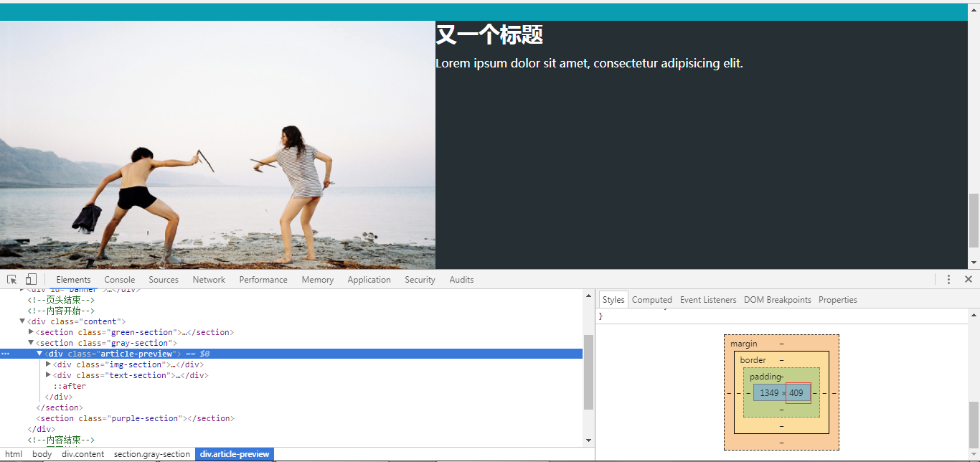
Task: Select the text-section element row
Action: (291, 375)
